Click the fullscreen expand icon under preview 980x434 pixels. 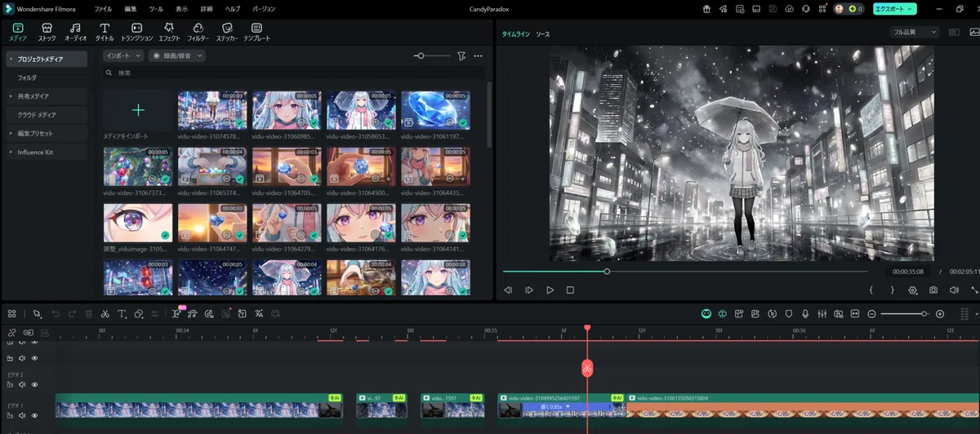click(x=974, y=290)
